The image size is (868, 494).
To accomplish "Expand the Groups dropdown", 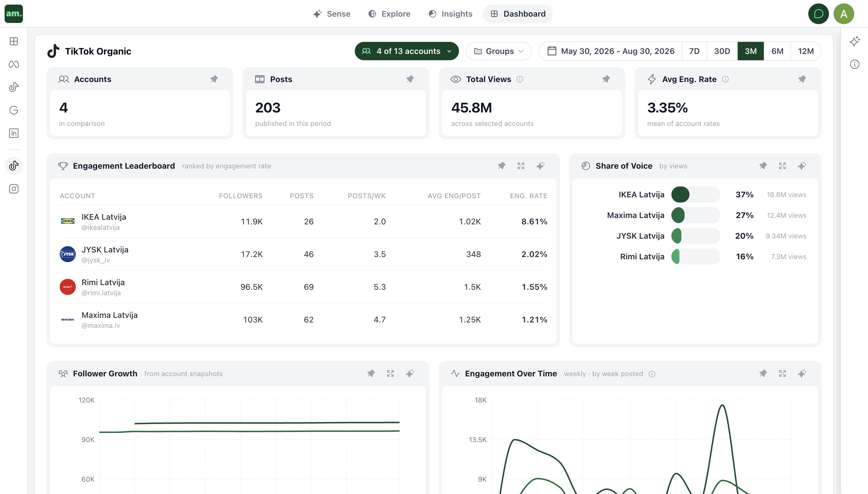I will (499, 51).
